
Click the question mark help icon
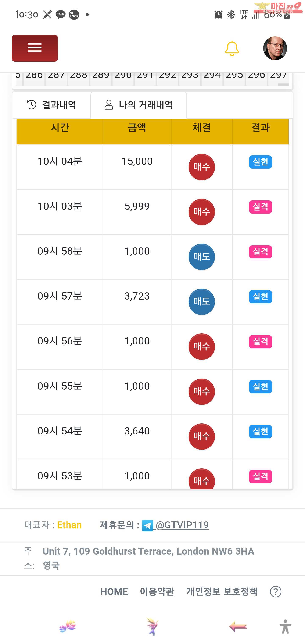click(x=276, y=592)
